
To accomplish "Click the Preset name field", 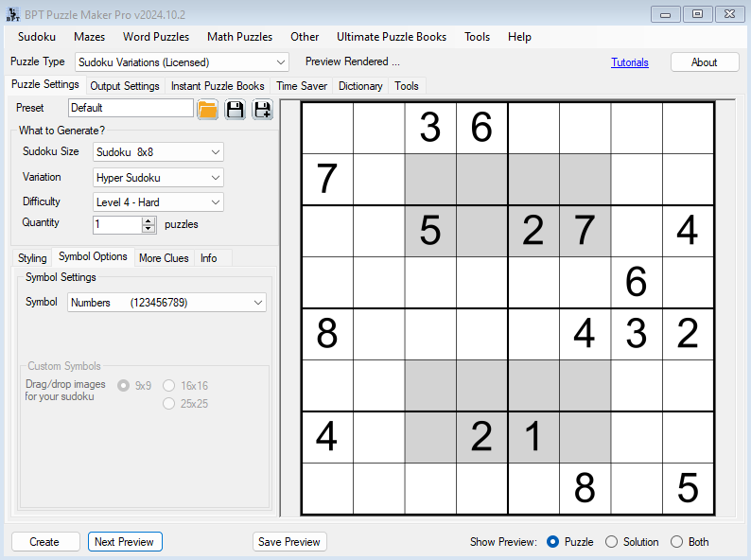I will point(131,108).
